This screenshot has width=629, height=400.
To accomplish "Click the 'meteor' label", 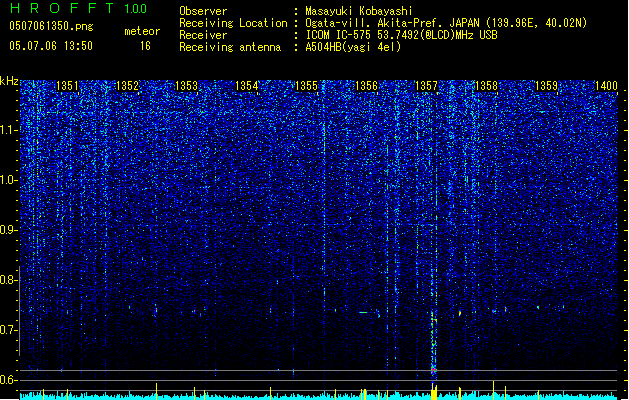I will [x=142, y=31].
